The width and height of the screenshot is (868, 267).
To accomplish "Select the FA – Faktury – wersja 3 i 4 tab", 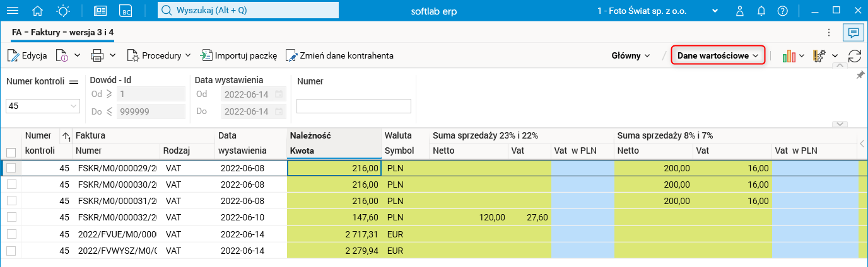I will (62, 31).
